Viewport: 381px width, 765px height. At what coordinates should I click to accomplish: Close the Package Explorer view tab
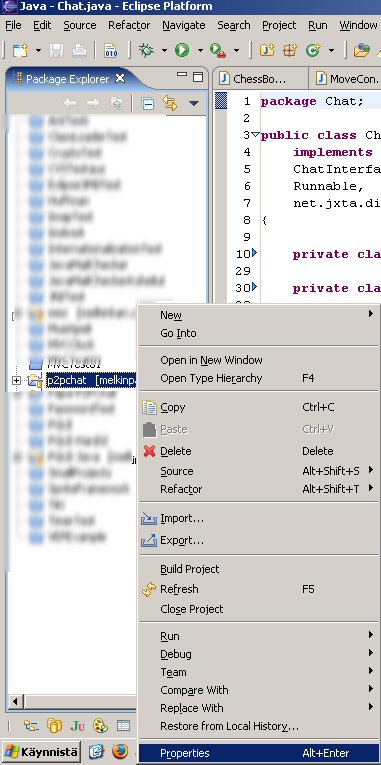pyautogui.click(x=120, y=78)
